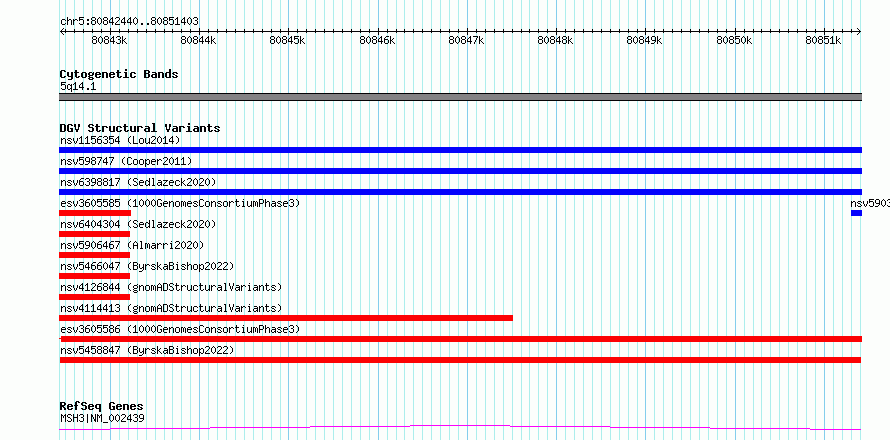Screen dimensions: 890x440
Task: Click the nsv6398817 (Sedlazeck2020) blue bar
Action: point(460,192)
